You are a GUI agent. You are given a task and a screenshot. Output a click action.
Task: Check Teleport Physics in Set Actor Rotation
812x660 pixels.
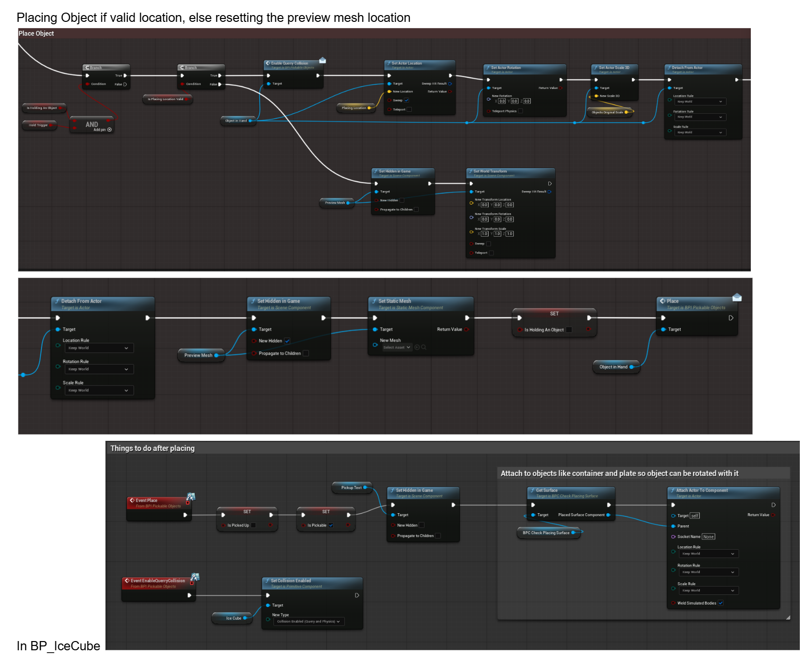[521, 111]
